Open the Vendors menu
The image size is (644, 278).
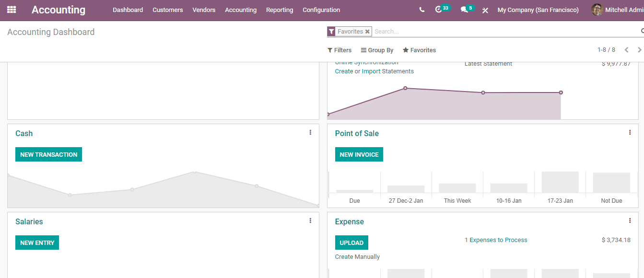point(204,10)
